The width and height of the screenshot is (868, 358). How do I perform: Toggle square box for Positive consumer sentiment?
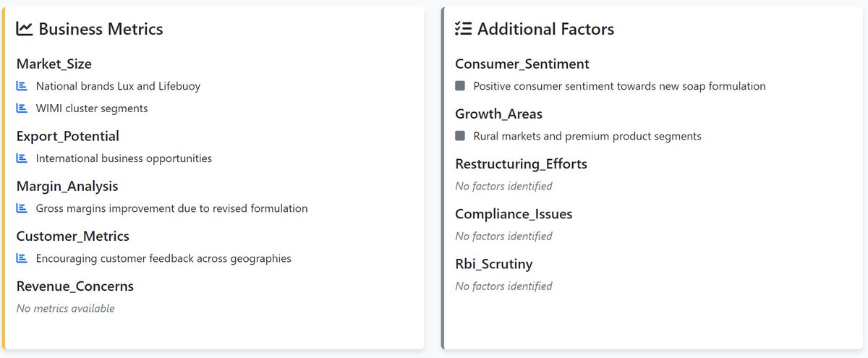tap(460, 86)
